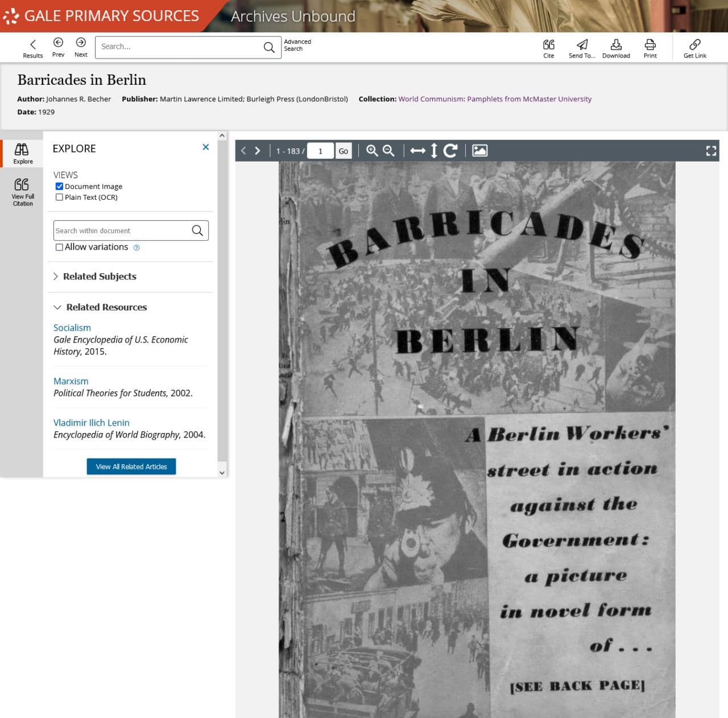
Task: Zoom out of the document image
Action: click(x=388, y=150)
